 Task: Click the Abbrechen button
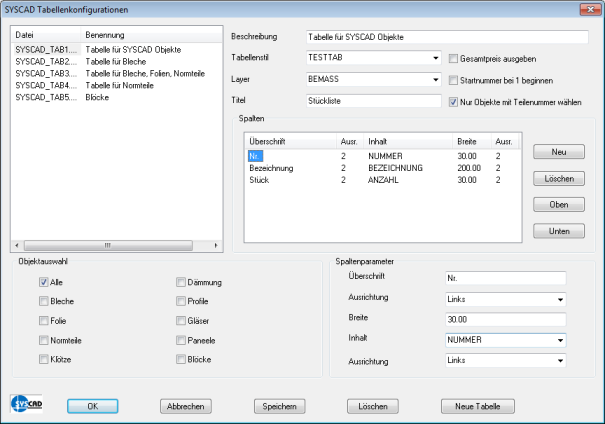tap(184, 406)
